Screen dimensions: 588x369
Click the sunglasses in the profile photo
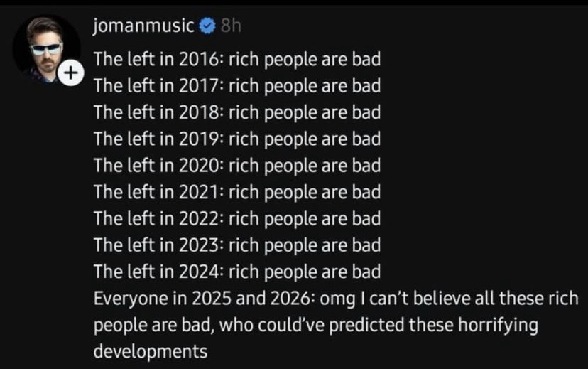click(47, 47)
